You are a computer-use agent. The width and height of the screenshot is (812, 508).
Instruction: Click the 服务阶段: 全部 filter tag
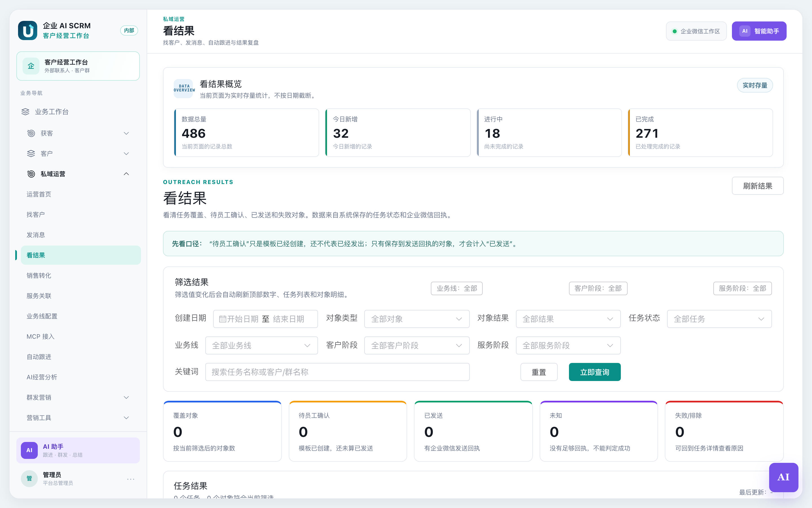743,288
